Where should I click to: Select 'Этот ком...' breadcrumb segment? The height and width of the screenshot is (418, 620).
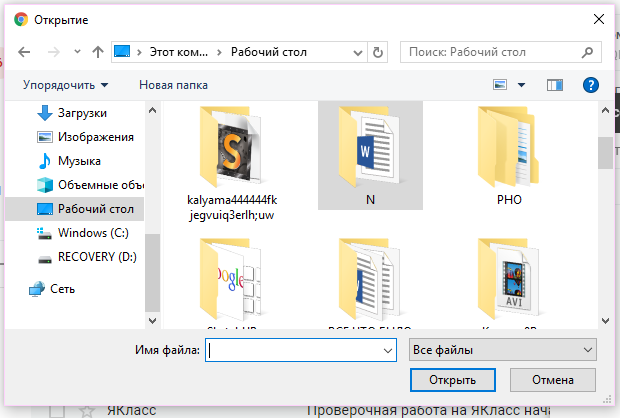(x=178, y=52)
